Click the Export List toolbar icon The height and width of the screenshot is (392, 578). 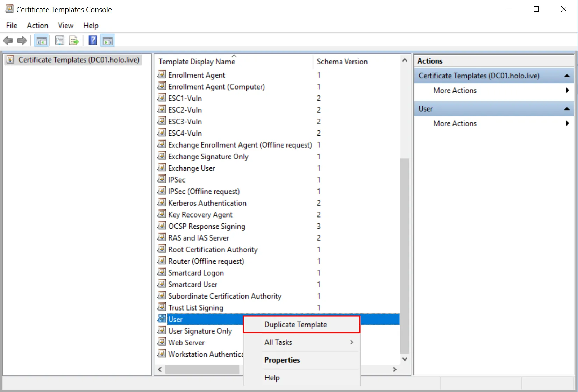tap(74, 41)
